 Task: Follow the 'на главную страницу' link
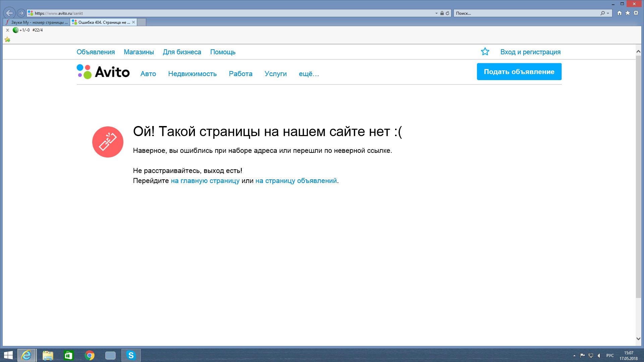(205, 181)
